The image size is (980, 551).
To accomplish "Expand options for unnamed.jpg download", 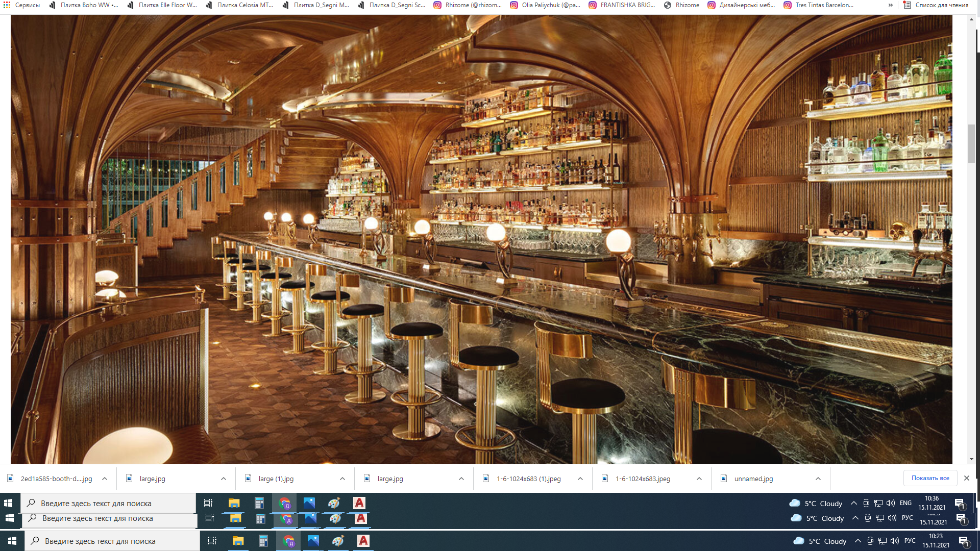I will tap(818, 479).
